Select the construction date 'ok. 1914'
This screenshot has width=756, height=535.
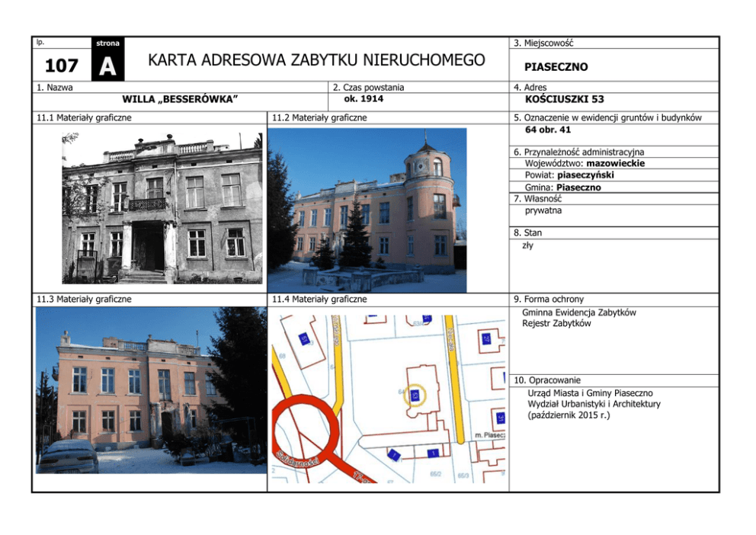coord(363,99)
